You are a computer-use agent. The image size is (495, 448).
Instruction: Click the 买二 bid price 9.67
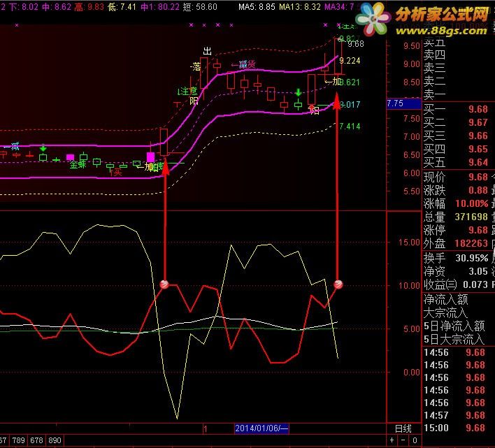[478, 122]
